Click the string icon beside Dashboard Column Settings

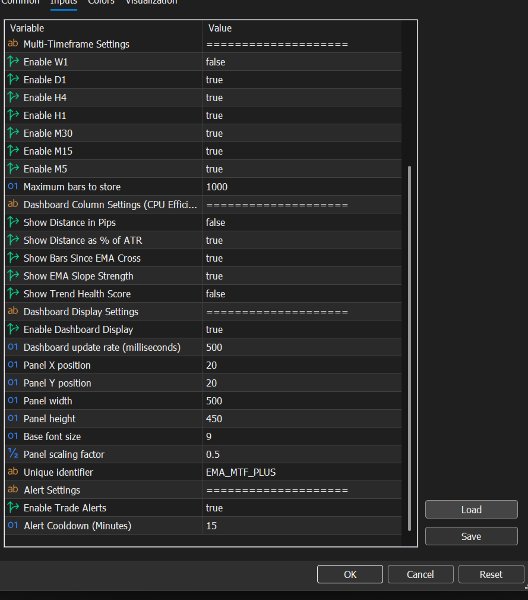[x=13, y=204]
